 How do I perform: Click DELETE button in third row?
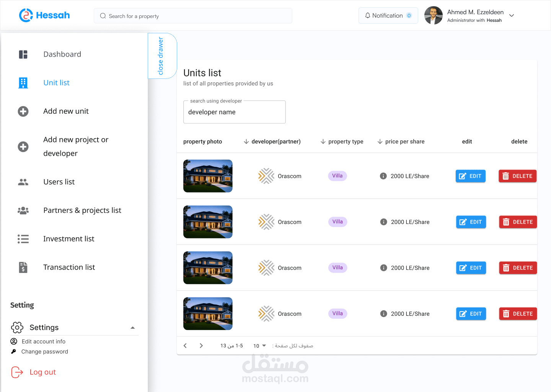tap(518, 268)
